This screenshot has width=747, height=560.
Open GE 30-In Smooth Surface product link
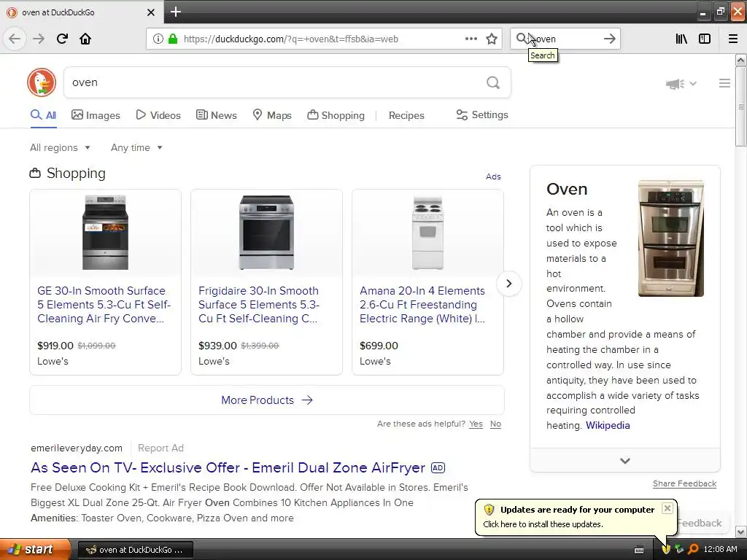[104, 305]
